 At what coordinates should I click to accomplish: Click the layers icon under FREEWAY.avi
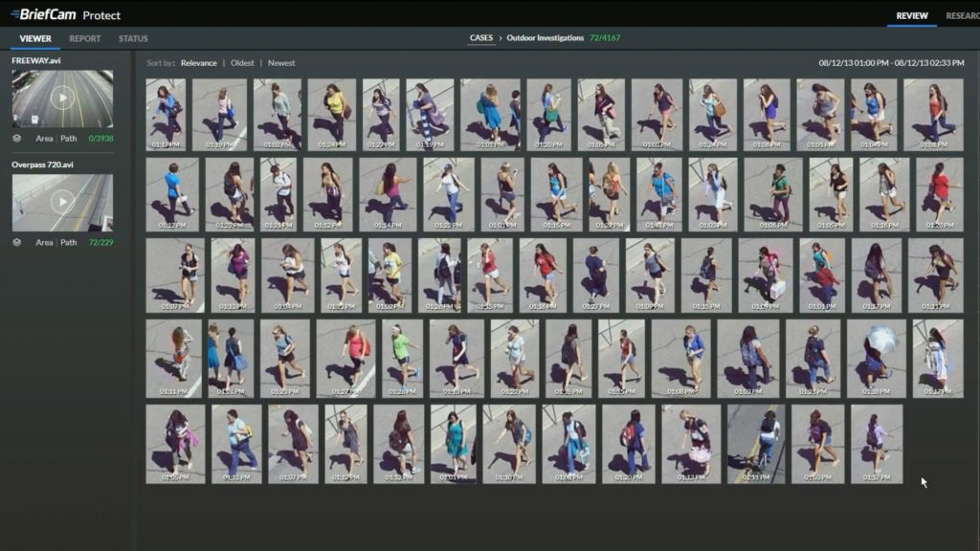17,138
